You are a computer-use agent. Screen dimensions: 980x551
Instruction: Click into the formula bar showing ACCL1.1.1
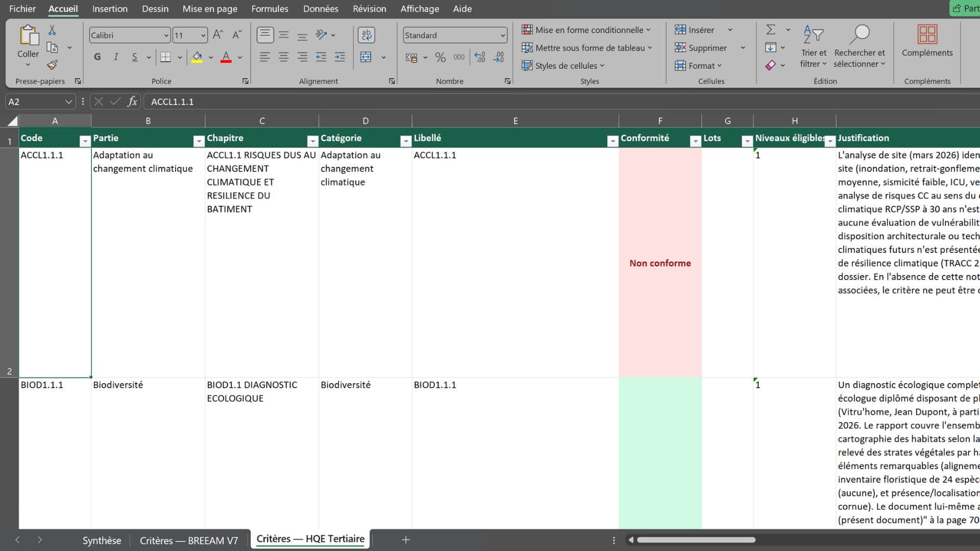click(561, 102)
